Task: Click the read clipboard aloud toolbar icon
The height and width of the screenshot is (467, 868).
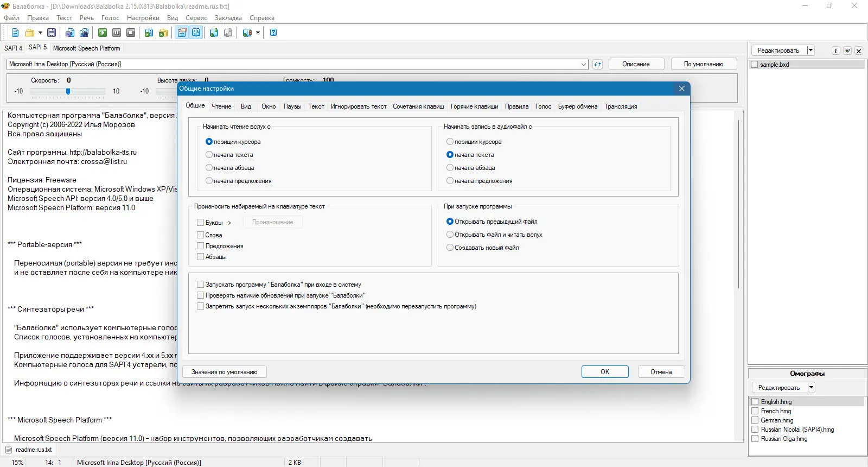Action: click(x=149, y=33)
